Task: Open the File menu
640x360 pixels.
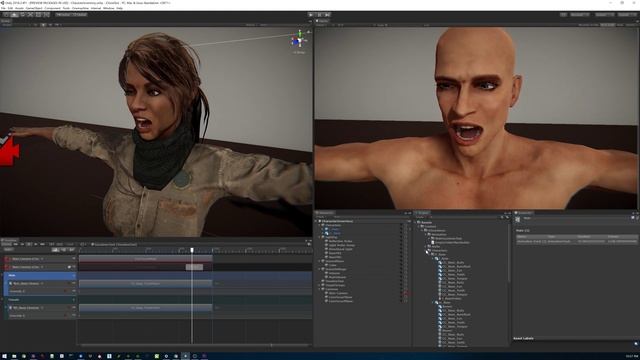Action: coord(3,8)
